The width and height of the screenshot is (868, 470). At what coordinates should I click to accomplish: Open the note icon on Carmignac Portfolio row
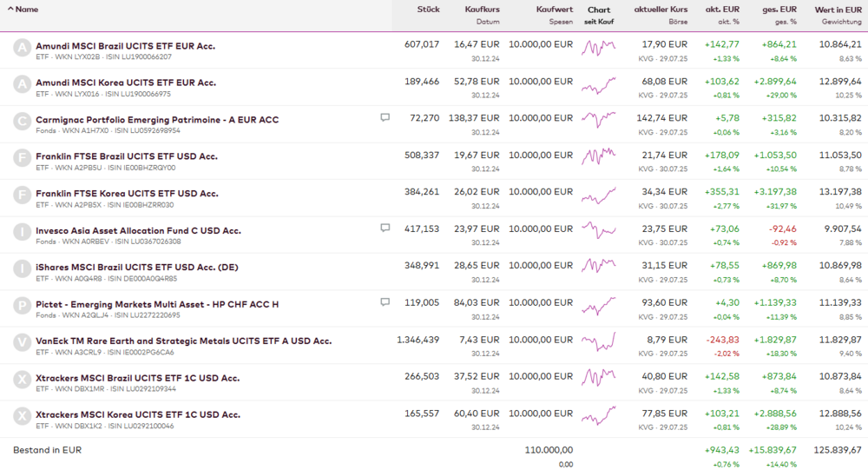[x=385, y=117]
